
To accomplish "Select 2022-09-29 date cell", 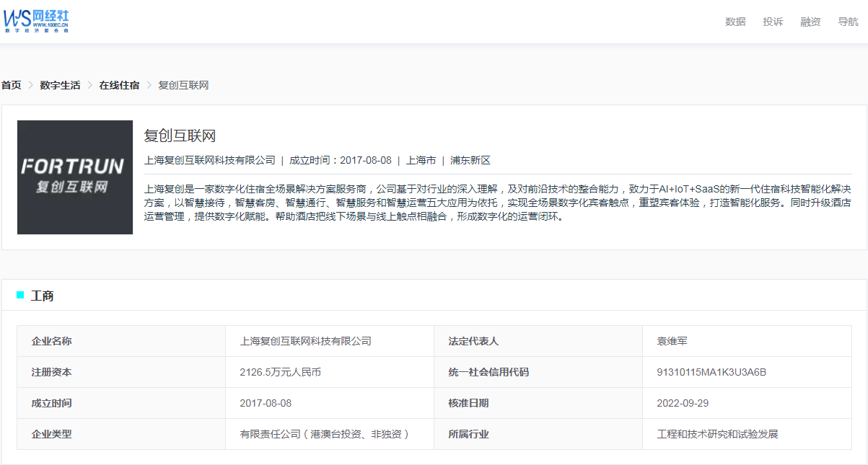I will (747, 403).
